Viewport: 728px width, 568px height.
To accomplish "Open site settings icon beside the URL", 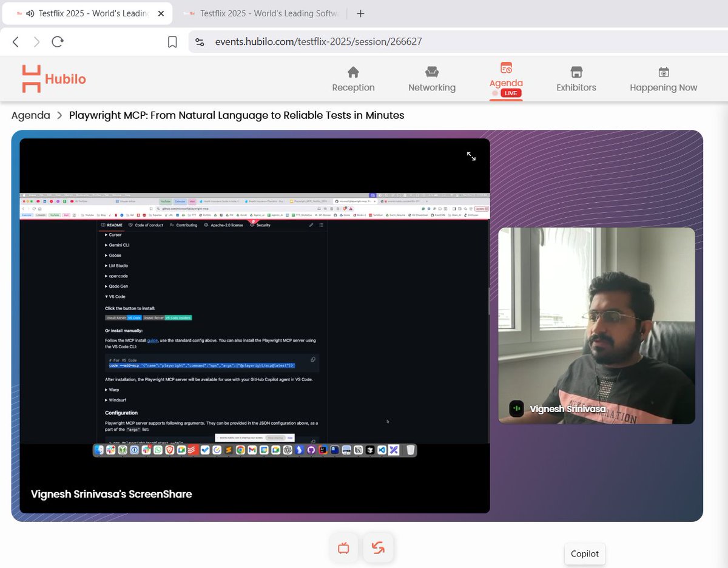I will click(200, 42).
